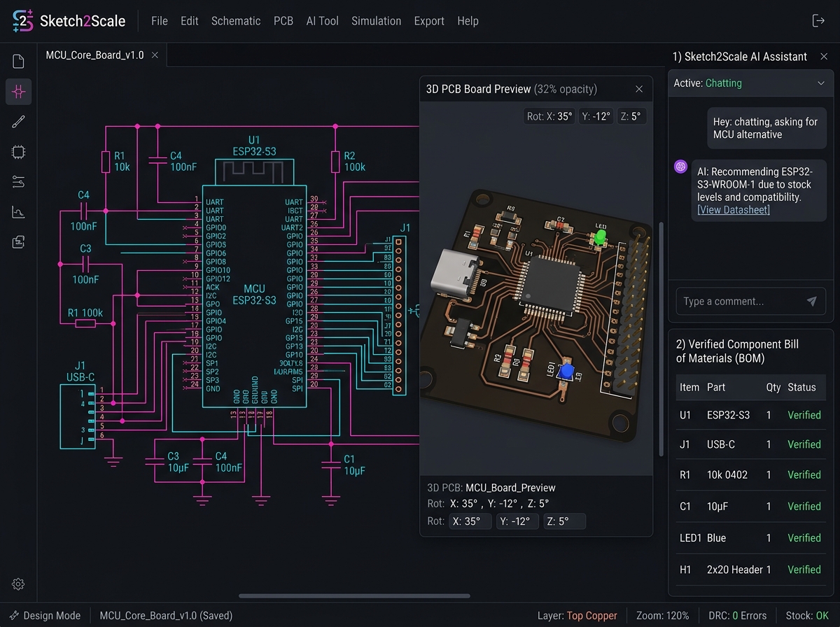Viewport: 840px width, 627px height.
Task: Select the R1 10k 0402 BOM row
Action: click(x=751, y=474)
